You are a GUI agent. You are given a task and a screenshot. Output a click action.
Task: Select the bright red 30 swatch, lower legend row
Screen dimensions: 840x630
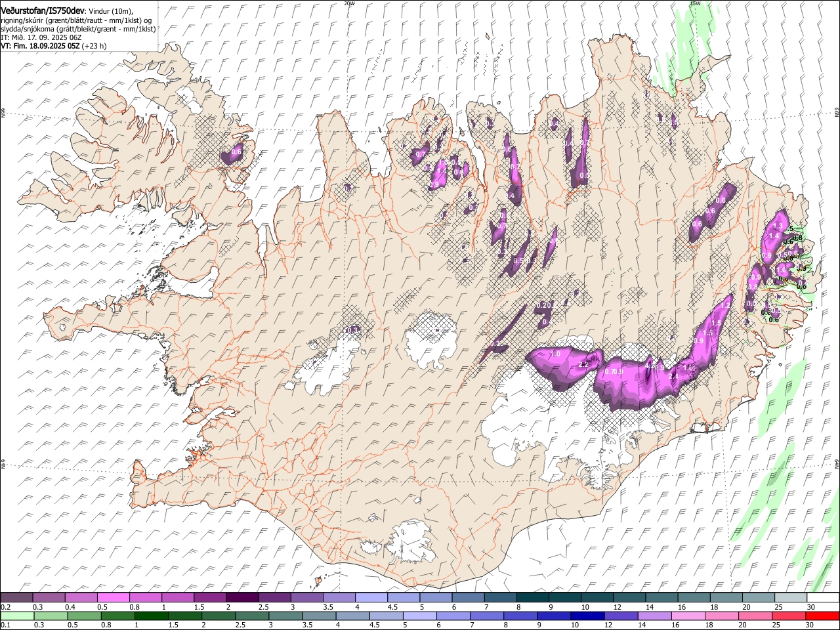pos(823,616)
